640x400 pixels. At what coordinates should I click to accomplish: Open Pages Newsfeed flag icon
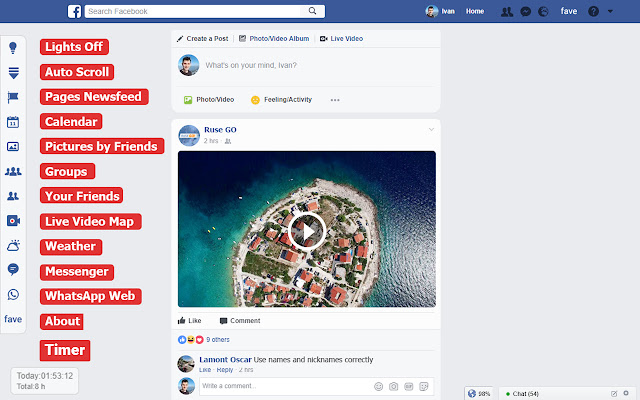tap(13, 97)
